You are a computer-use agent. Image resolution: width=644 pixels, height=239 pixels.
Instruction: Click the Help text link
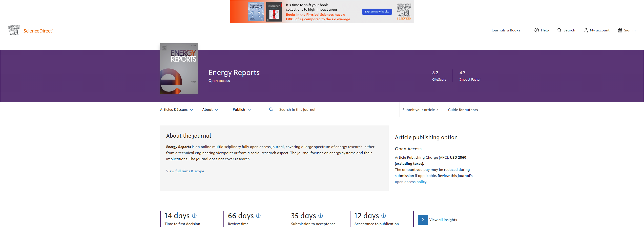(x=545, y=30)
